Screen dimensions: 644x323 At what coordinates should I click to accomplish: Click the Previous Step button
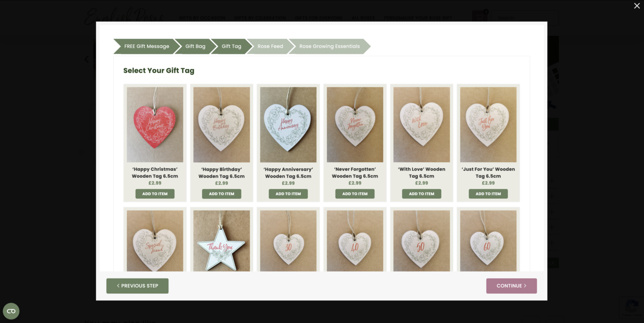click(x=138, y=286)
